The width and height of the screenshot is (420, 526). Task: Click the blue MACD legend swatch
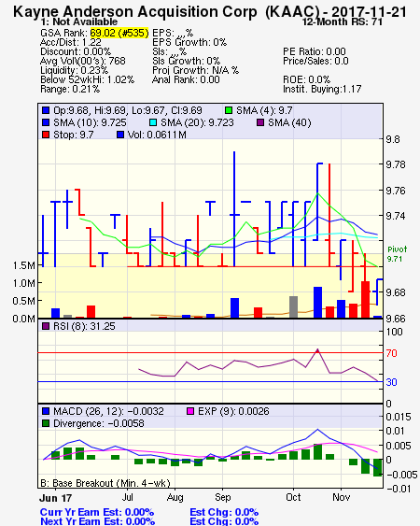46,411
